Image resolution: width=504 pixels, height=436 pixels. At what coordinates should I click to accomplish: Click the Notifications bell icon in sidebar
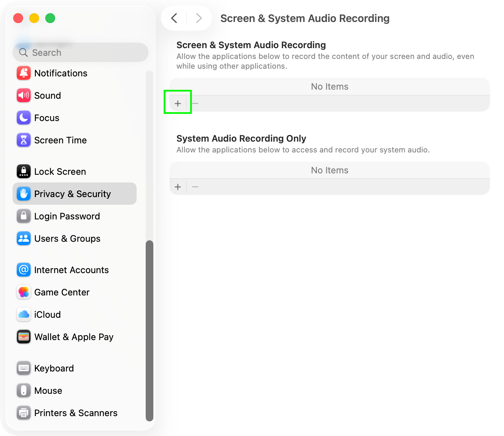coord(24,73)
